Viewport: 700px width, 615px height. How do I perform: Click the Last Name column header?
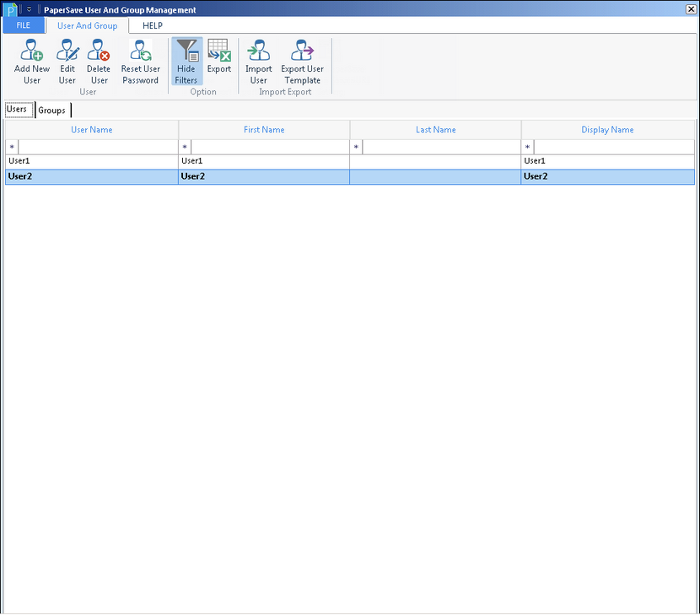[435, 130]
